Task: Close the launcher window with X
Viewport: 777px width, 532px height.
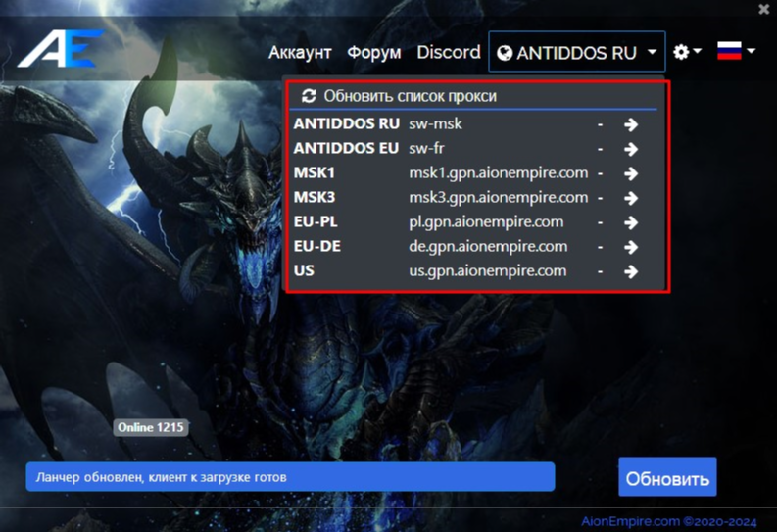Action: coord(762,9)
